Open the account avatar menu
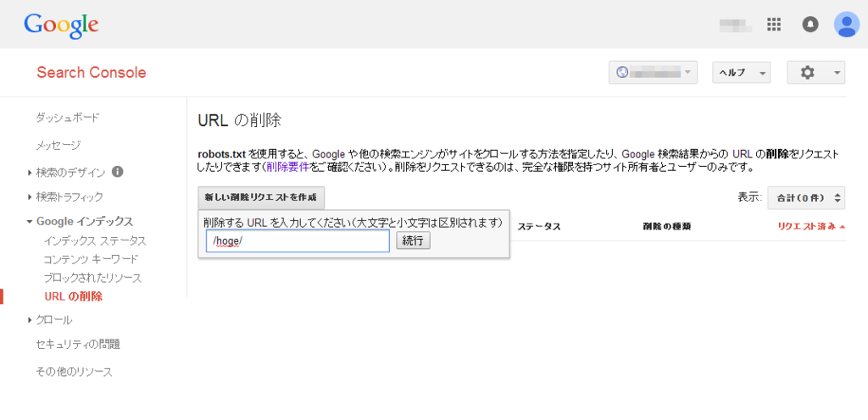Image resolution: width=868 pixels, height=420 pixels. point(847,25)
